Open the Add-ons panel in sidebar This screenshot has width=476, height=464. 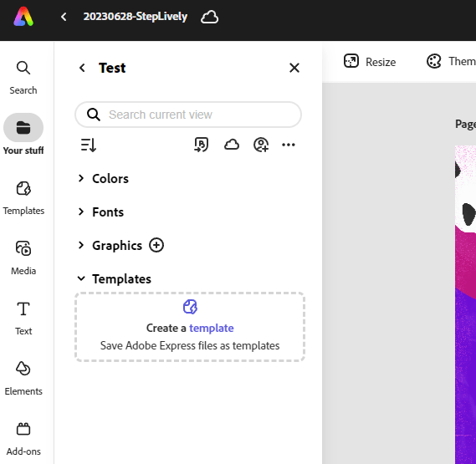tap(23, 439)
